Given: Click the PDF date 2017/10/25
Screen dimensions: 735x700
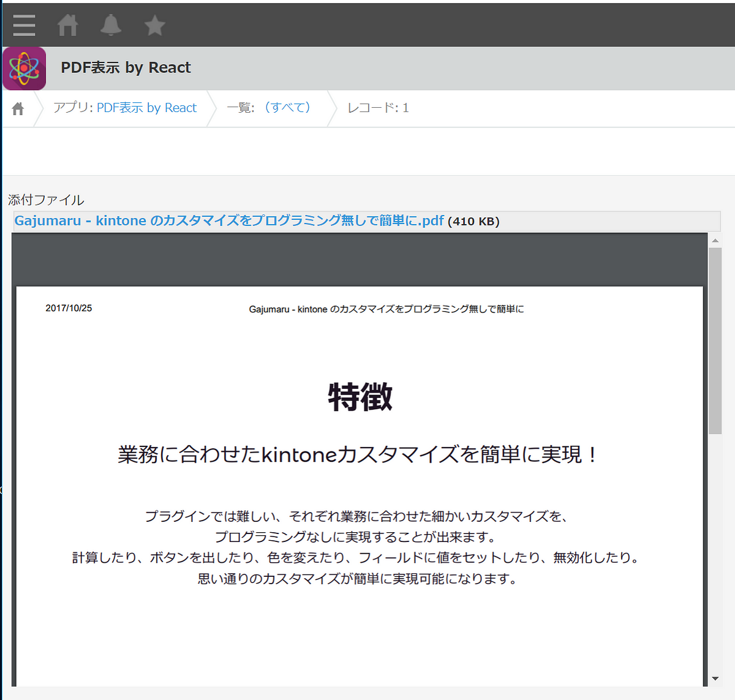Looking at the screenshot, I should [x=69, y=308].
